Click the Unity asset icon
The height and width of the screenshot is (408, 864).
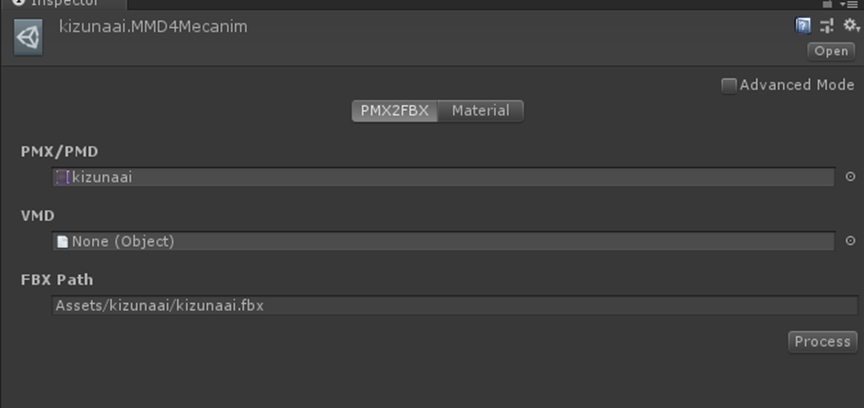click(x=28, y=38)
